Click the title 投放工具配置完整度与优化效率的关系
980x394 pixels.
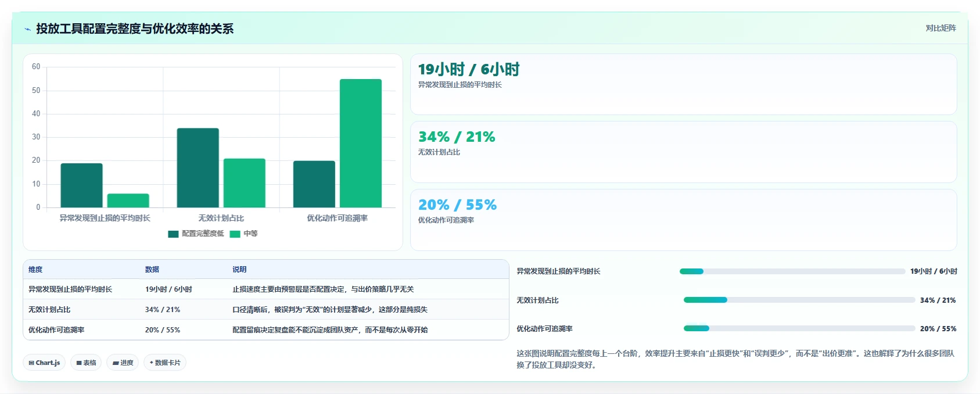point(135,29)
